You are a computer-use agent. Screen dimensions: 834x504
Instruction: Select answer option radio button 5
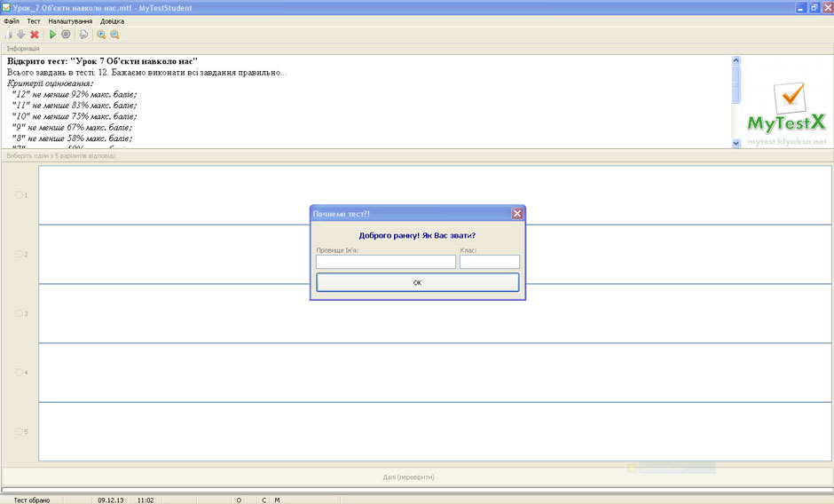(20, 431)
